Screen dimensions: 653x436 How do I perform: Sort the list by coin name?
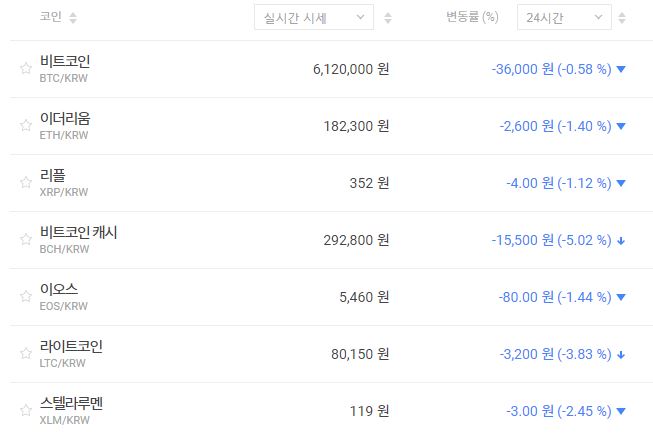[73, 18]
